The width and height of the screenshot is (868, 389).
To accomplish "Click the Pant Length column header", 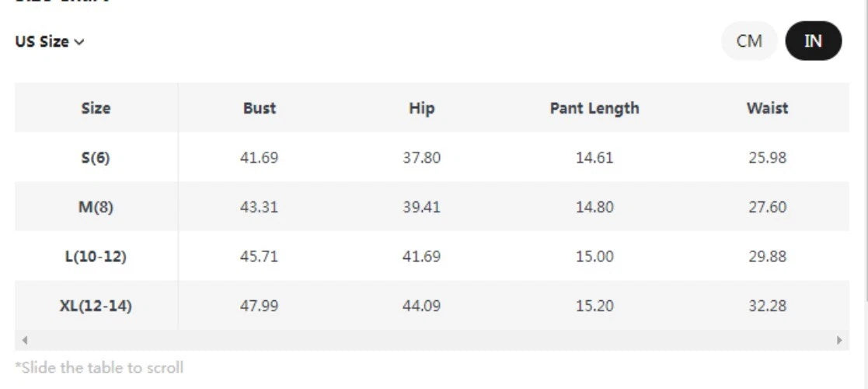I will [x=594, y=108].
